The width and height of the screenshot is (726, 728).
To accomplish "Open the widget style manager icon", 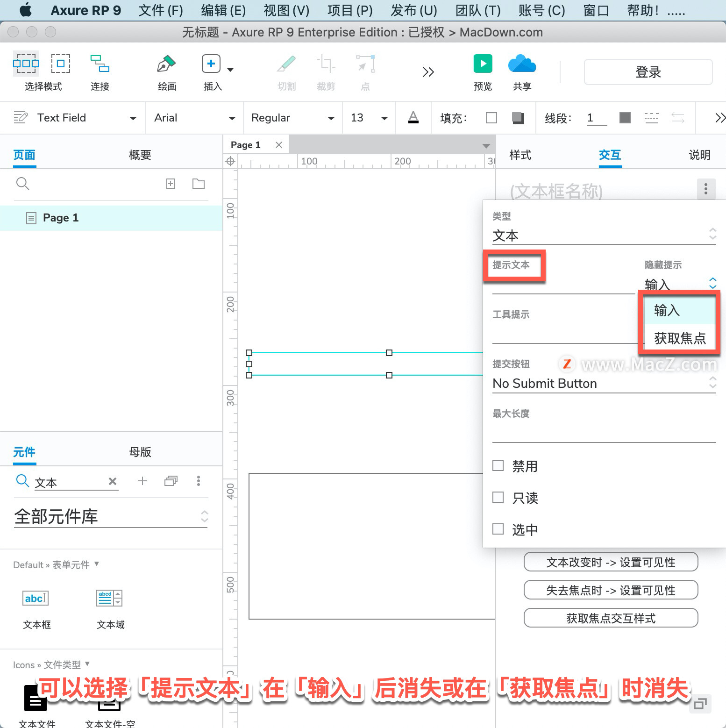I will [21, 117].
